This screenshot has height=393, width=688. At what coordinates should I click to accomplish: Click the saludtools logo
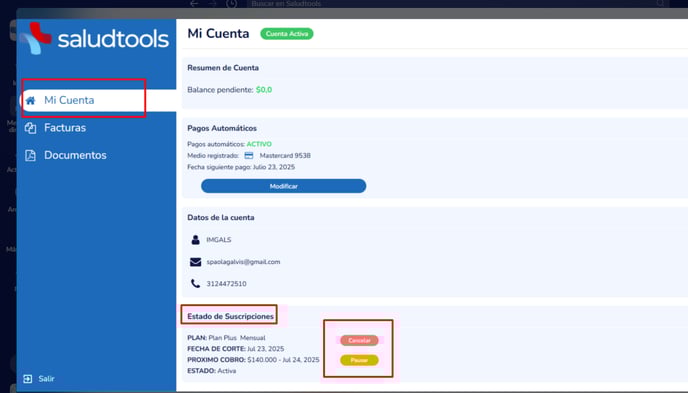tap(95, 39)
